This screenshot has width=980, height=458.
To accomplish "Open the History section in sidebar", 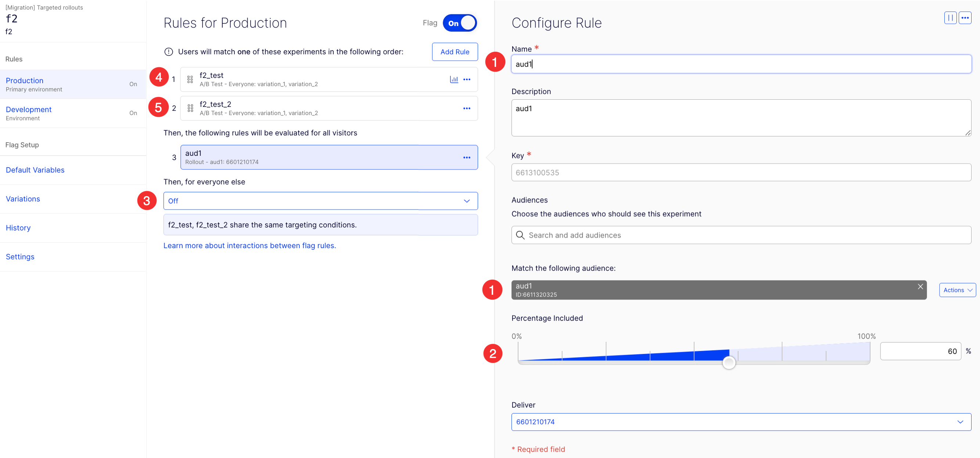I will coord(18,228).
